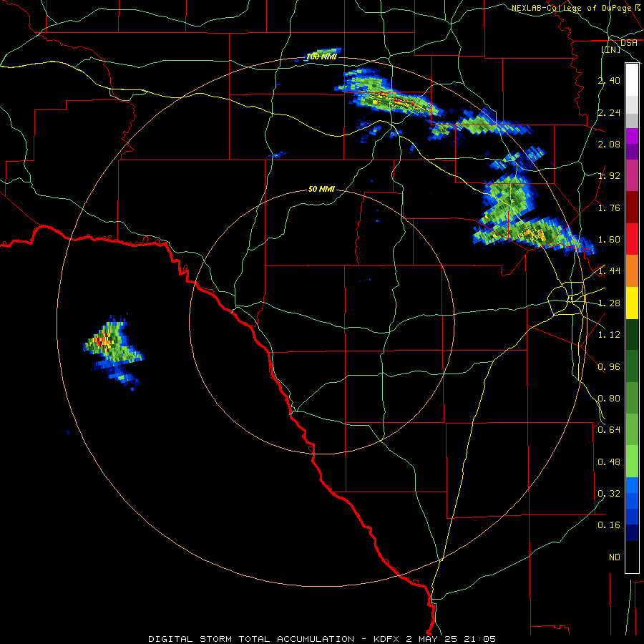644x644 pixels.
Task: Click the 1.76 legend value
Action: pos(609,208)
